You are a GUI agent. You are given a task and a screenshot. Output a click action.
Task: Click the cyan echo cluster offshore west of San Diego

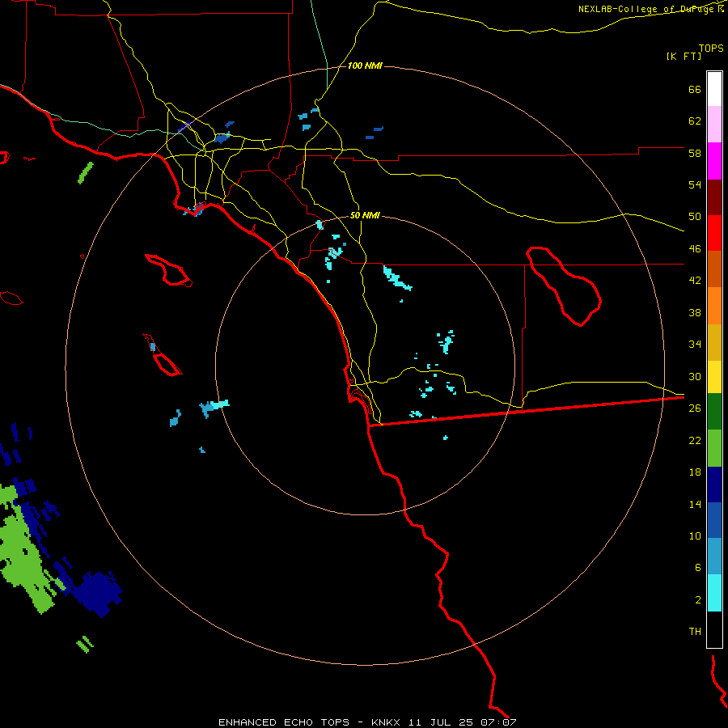click(x=214, y=408)
